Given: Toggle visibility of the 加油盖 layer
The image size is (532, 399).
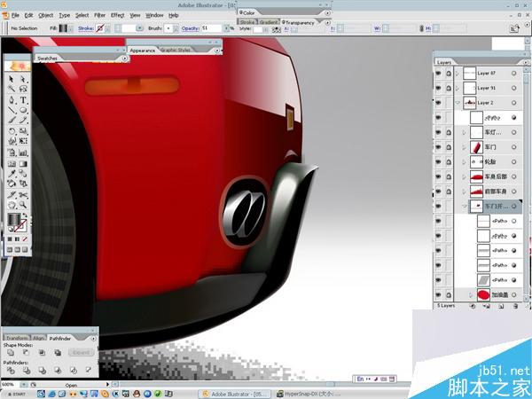Looking at the screenshot, I should click(439, 294).
